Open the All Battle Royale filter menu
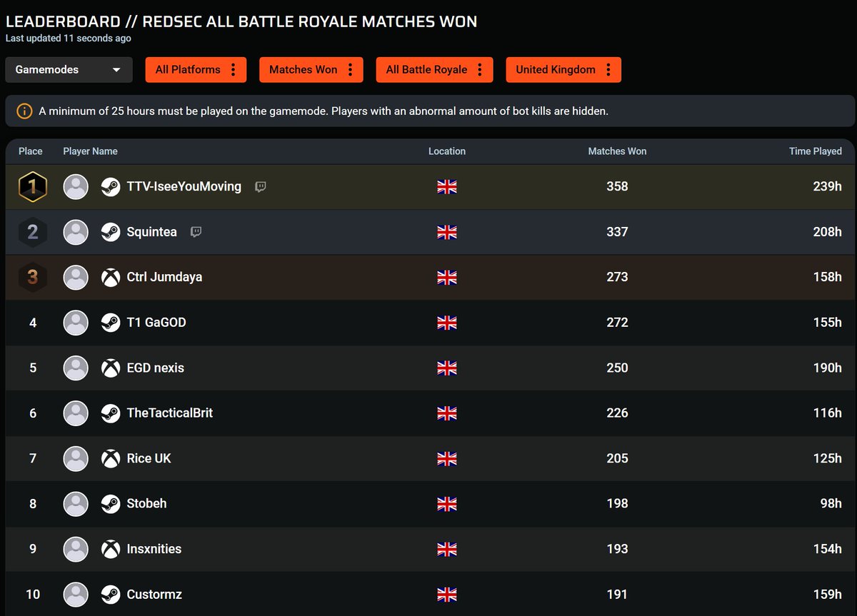 pos(434,70)
